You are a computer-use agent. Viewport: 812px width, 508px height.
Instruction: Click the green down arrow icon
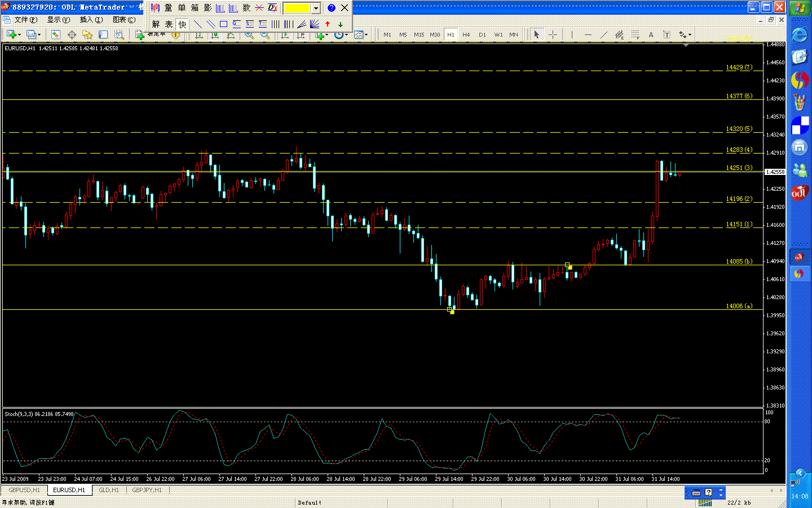pyautogui.click(x=341, y=24)
